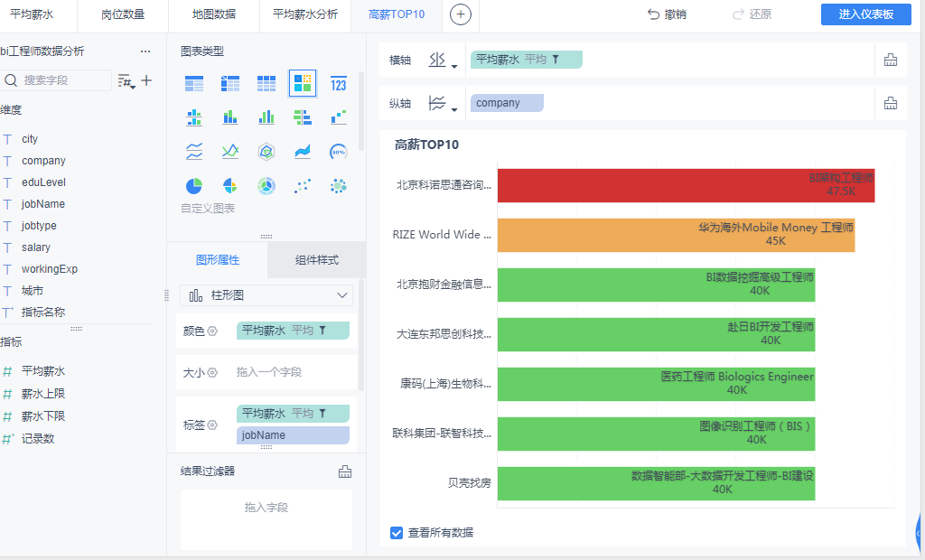This screenshot has width=925, height=560.
Task: Select the waterfall chart type
Action: point(338,117)
